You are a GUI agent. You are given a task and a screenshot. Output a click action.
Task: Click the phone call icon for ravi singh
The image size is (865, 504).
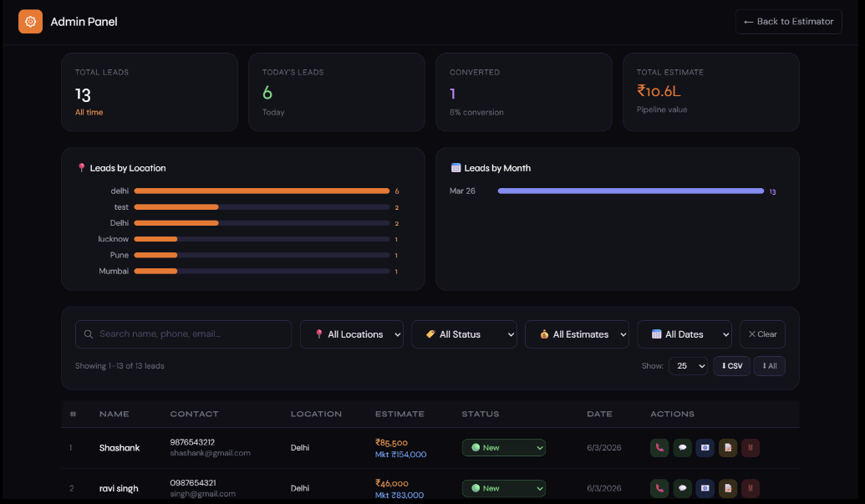tap(659, 488)
